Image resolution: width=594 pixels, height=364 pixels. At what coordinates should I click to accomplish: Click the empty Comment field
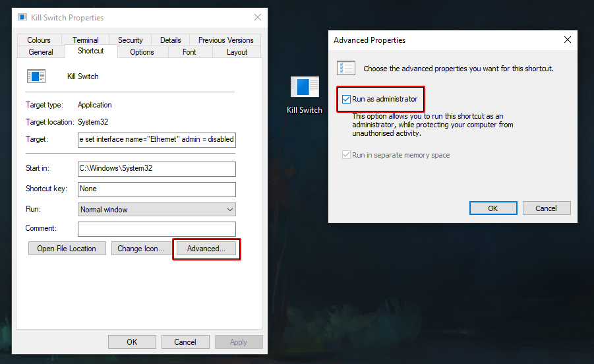coord(157,229)
